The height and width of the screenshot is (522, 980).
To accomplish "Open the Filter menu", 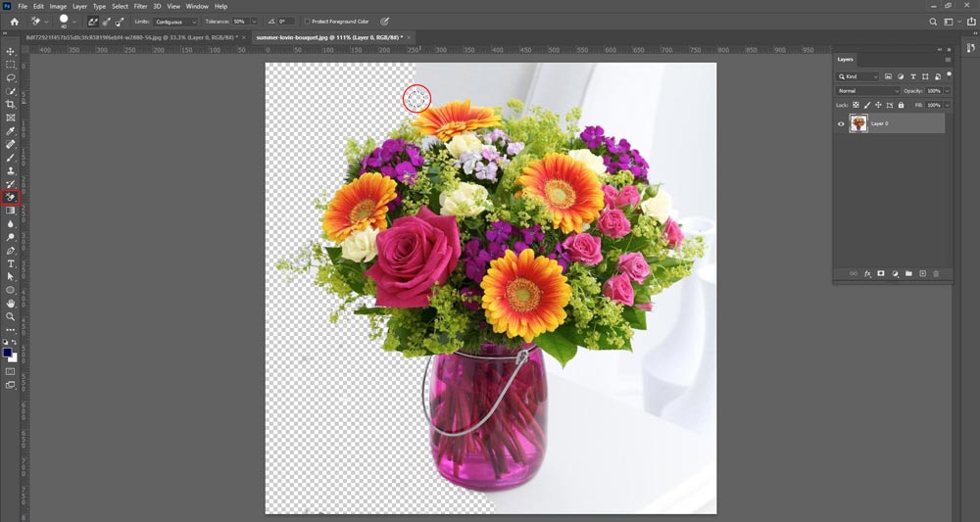I will pos(140,6).
